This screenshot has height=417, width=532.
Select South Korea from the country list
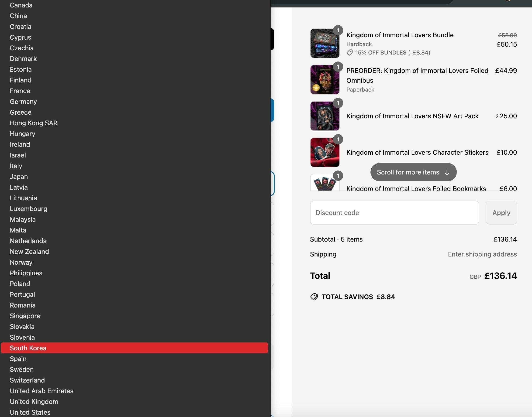point(135,348)
